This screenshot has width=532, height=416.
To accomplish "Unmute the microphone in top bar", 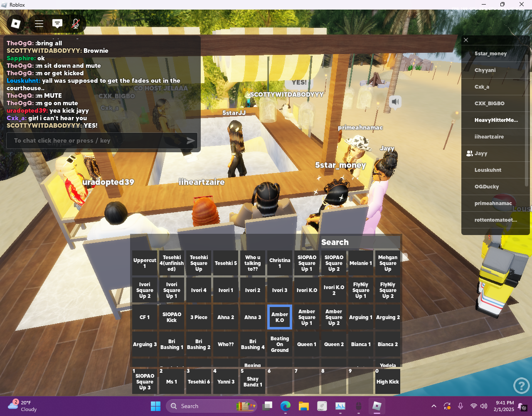I will click(76, 24).
